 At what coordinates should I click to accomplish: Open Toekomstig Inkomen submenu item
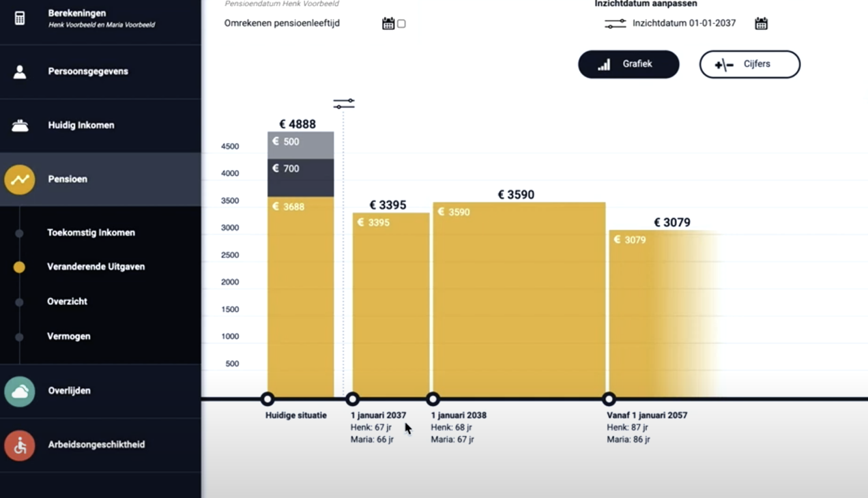tap(91, 233)
